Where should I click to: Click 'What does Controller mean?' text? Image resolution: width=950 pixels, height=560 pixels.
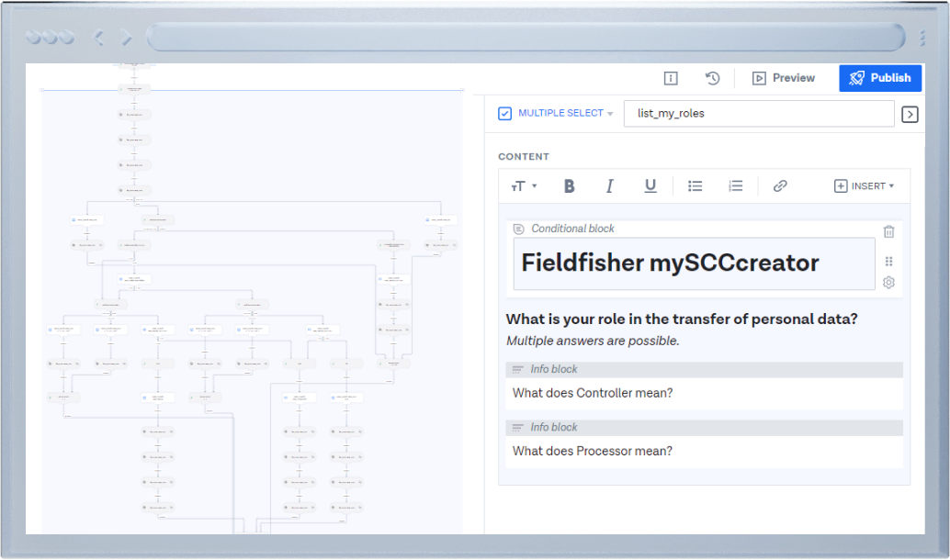tap(593, 394)
